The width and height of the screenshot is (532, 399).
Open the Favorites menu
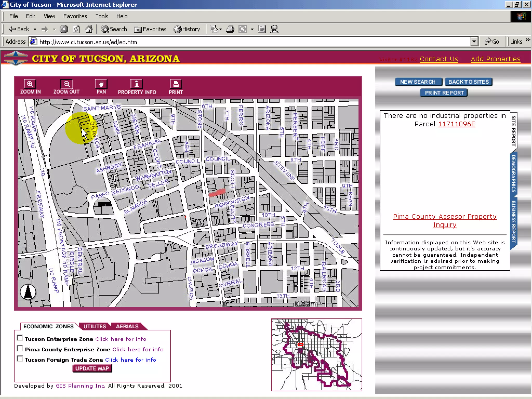[x=75, y=16]
